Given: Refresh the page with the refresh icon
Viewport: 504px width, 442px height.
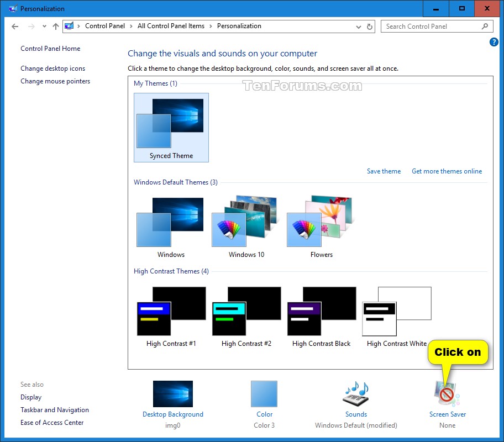Looking at the screenshot, I should [369, 26].
